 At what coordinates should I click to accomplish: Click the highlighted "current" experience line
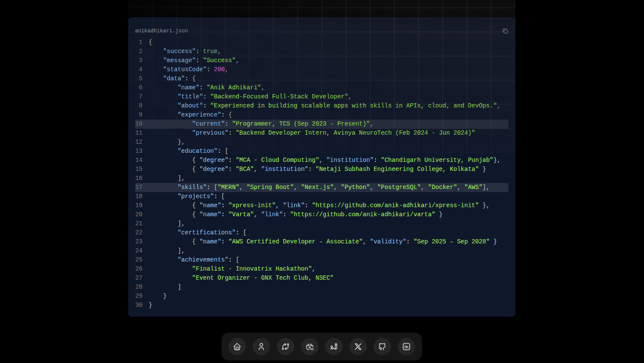click(x=322, y=124)
